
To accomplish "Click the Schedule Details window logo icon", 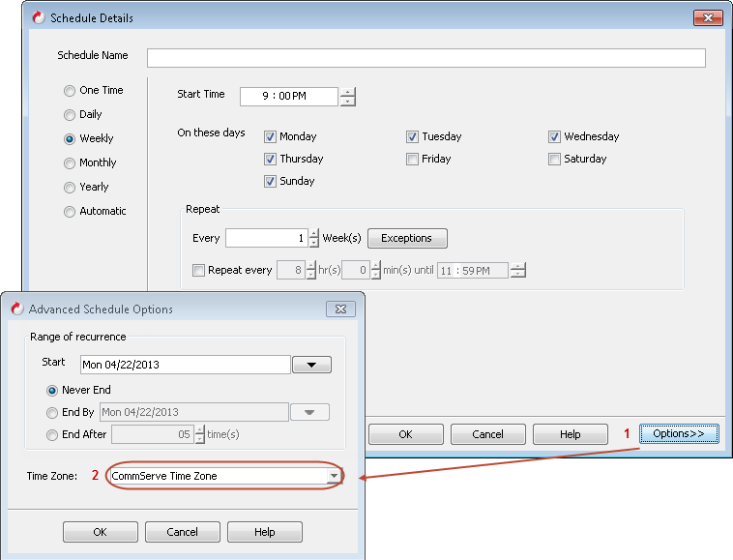I will coord(38,17).
